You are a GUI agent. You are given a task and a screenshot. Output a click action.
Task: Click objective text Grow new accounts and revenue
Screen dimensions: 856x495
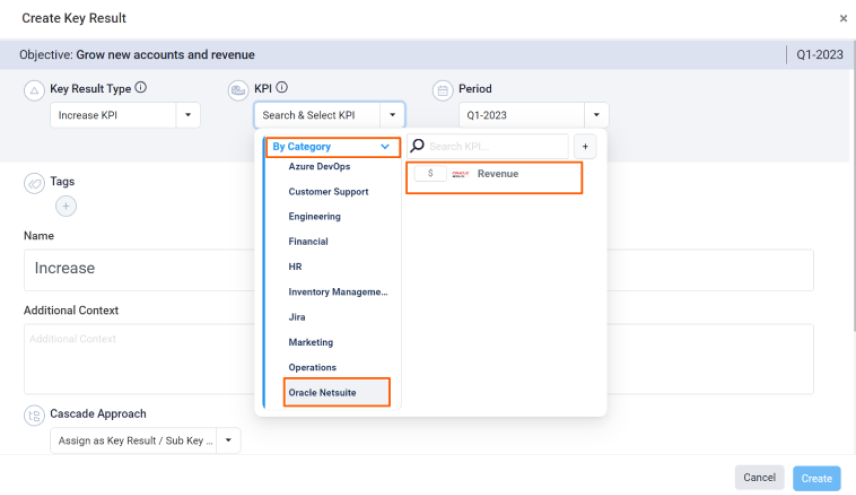(x=165, y=55)
